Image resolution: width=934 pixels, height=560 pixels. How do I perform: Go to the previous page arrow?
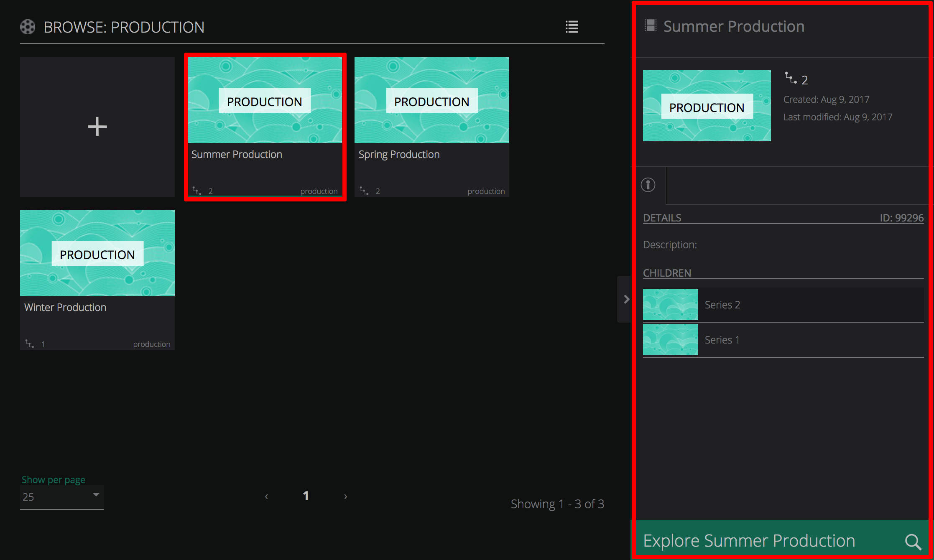(266, 496)
